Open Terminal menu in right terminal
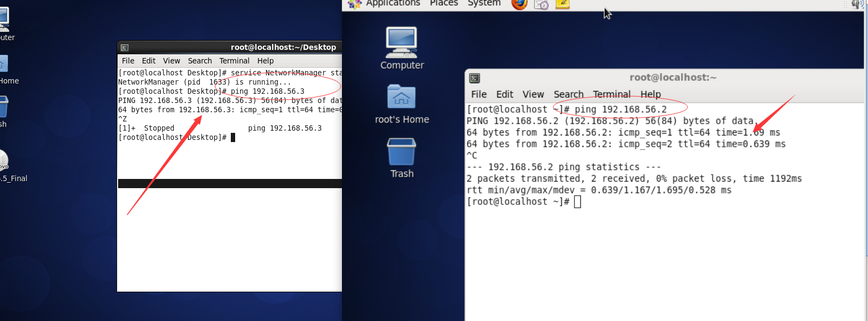 (x=612, y=94)
